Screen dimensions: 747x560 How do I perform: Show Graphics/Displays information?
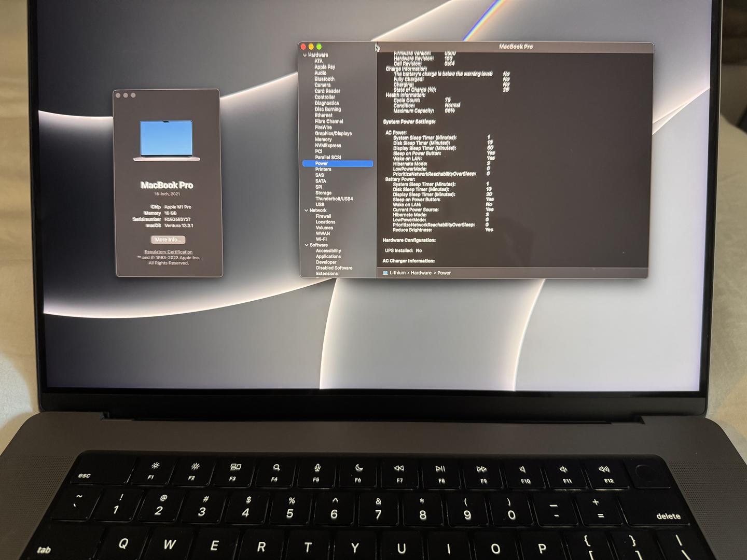click(333, 134)
